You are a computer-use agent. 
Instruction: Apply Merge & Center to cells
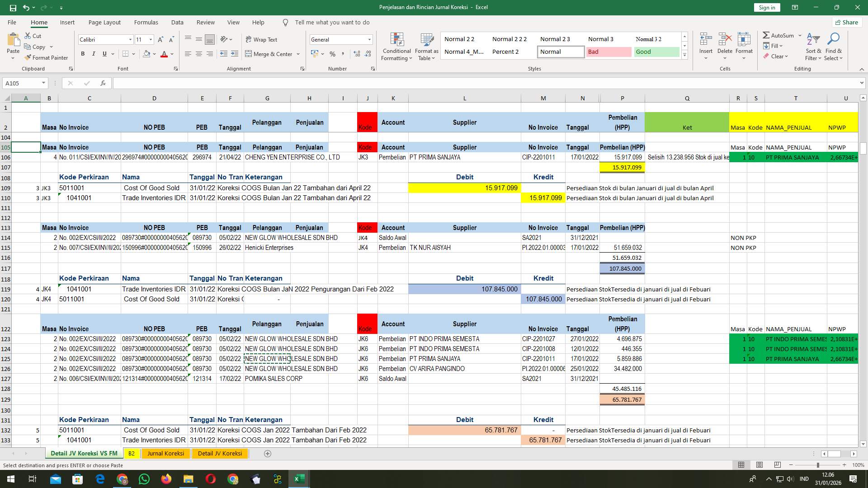(270, 54)
